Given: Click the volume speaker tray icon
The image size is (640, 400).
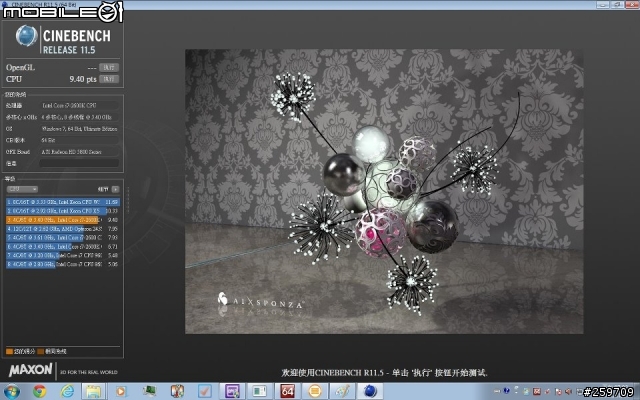Looking at the screenshot, I should coord(568,391).
